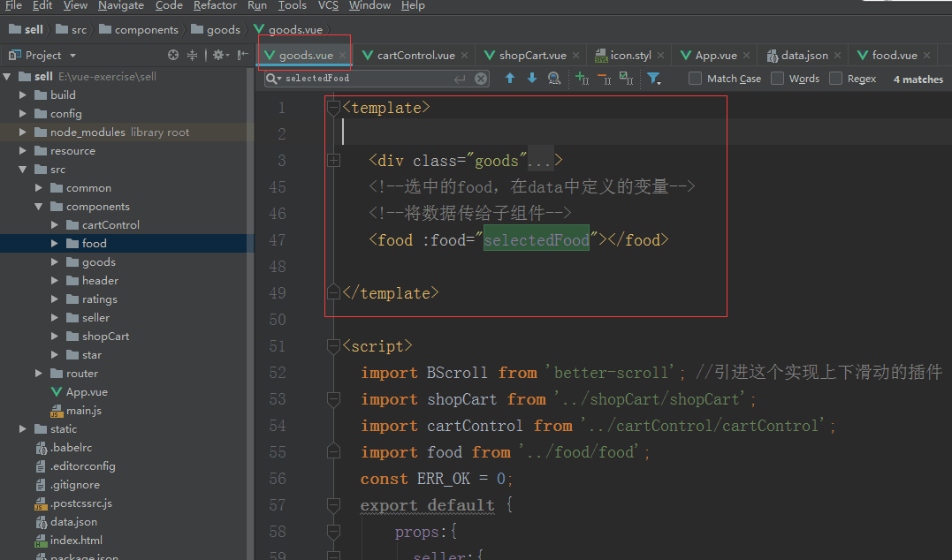Image resolution: width=952 pixels, height=560 pixels.
Task: Unselect occurrence minus icon
Action: [604, 79]
